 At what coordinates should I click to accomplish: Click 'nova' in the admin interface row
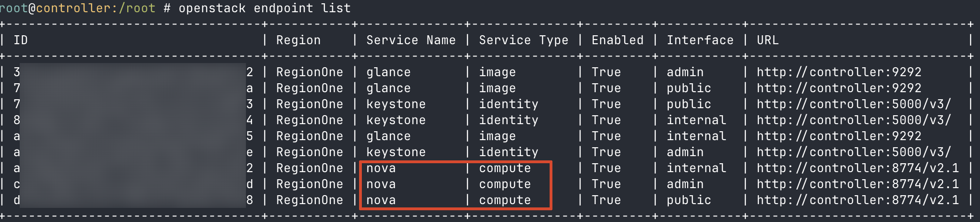[381, 184]
